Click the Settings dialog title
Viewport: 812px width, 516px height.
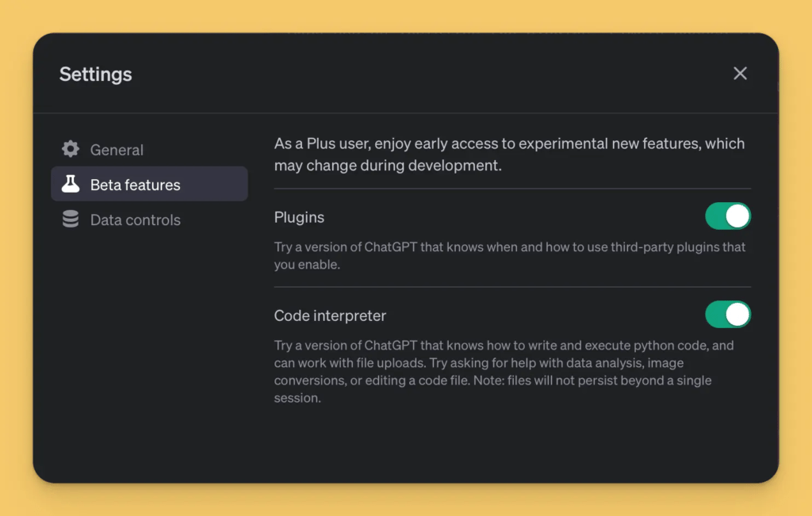click(96, 75)
